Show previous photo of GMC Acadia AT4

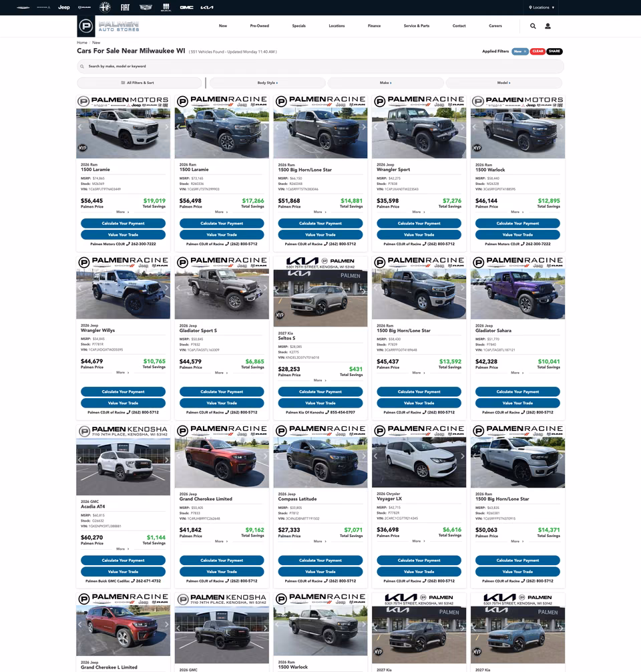[79, 460]
